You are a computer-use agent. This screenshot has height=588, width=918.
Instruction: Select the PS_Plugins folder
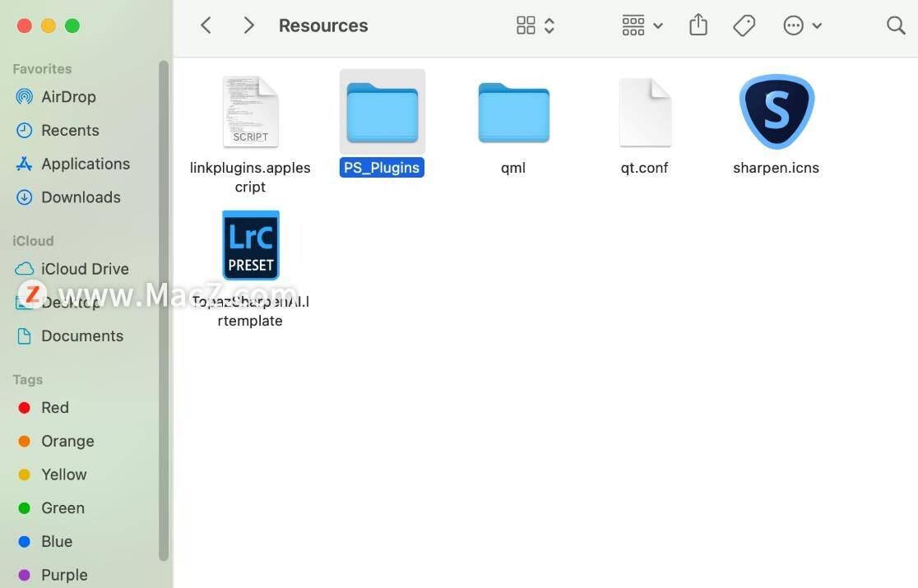pos(382,113)
